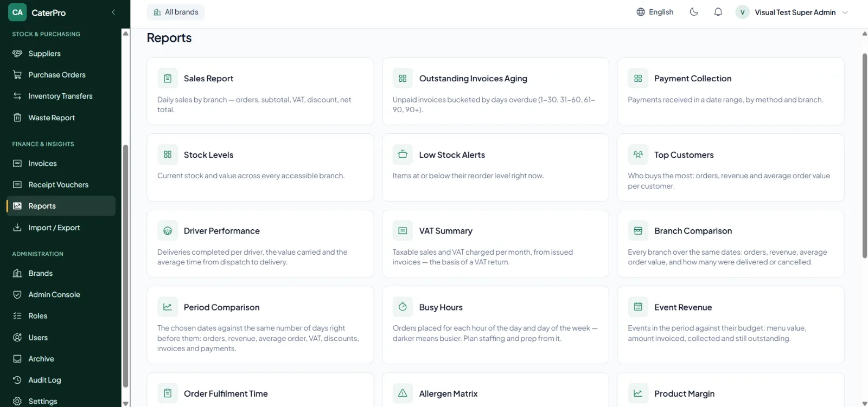The width and height of the screenshot is (868, 407).
Task: Open the Suppliers menu item
Action: tap(61, 54)
